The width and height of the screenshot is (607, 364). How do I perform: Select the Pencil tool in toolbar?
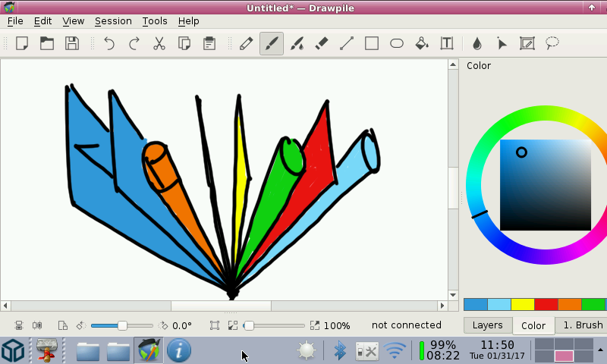(246, 43)
